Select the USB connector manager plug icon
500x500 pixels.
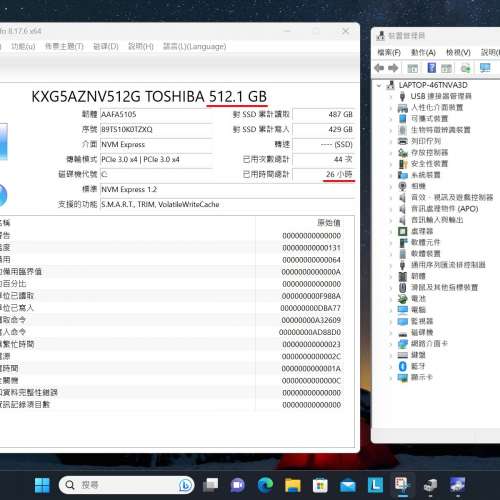coord(402,96)
